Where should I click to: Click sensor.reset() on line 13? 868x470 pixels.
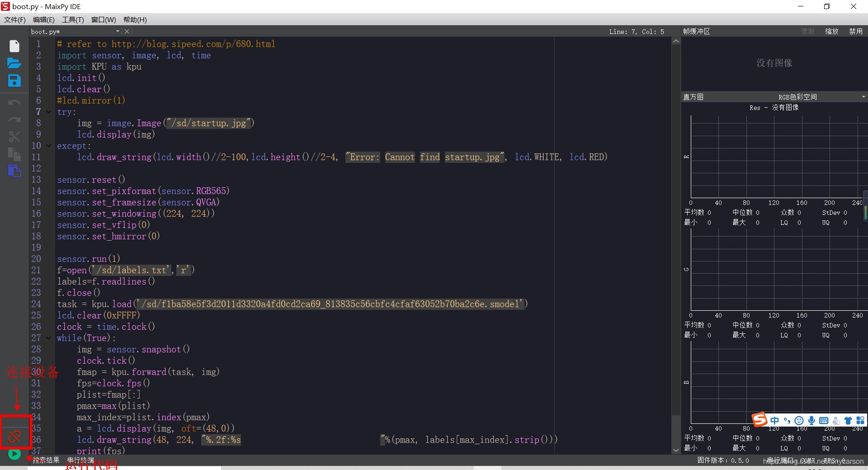[91, 180]
